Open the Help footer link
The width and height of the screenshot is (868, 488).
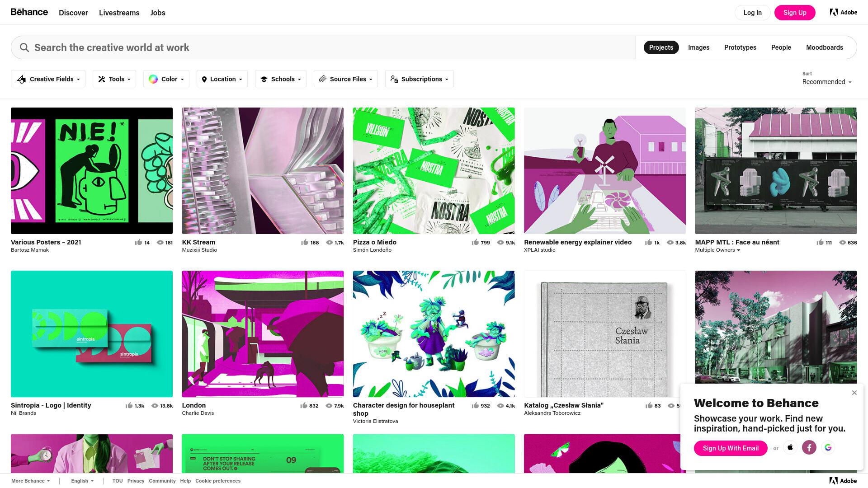(185, 481)
